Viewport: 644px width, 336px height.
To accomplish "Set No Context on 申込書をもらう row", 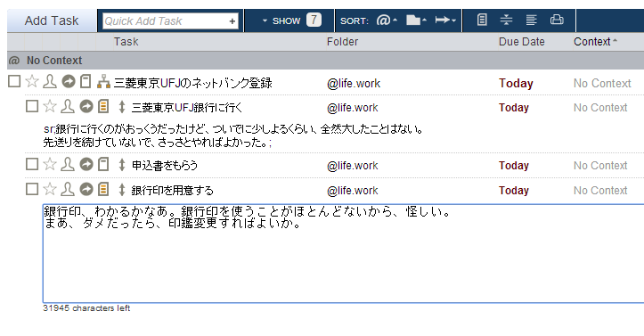I will pos(600,166).
